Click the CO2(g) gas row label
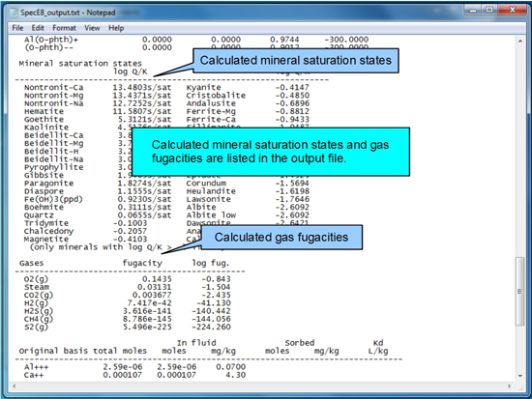This screenshot has width=532, height=399. [39, 295]
